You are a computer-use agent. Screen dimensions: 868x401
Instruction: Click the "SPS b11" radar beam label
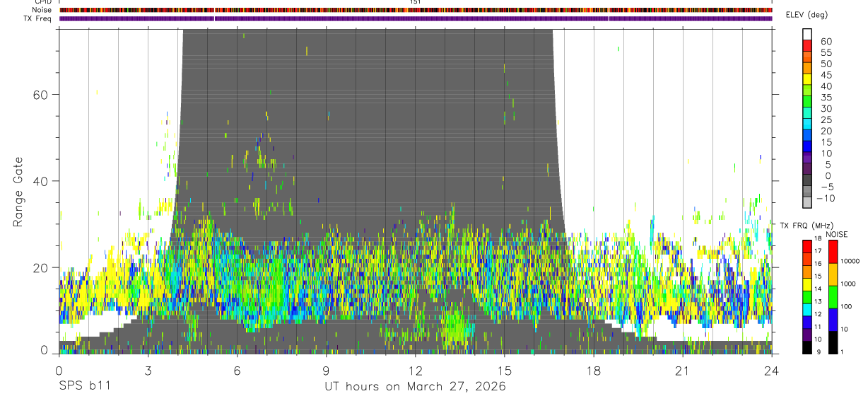click(x=84, y=387)
